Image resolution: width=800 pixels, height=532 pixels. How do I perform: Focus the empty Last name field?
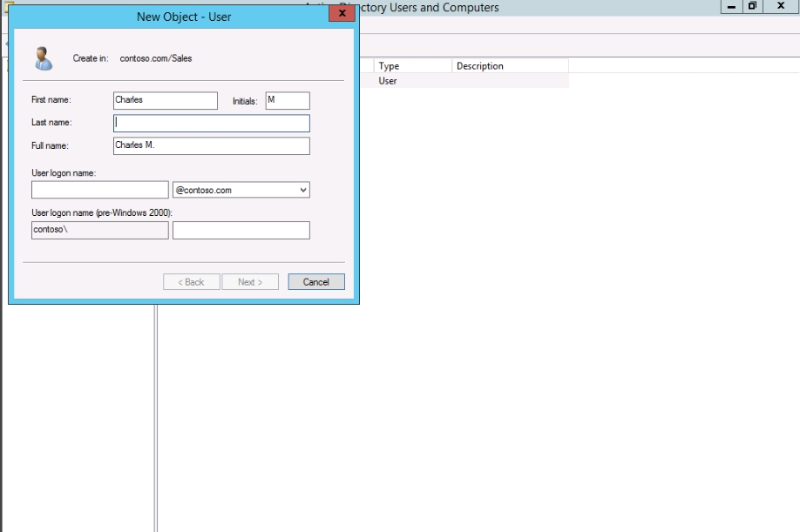pyautogui.click(x=211, y=123)
